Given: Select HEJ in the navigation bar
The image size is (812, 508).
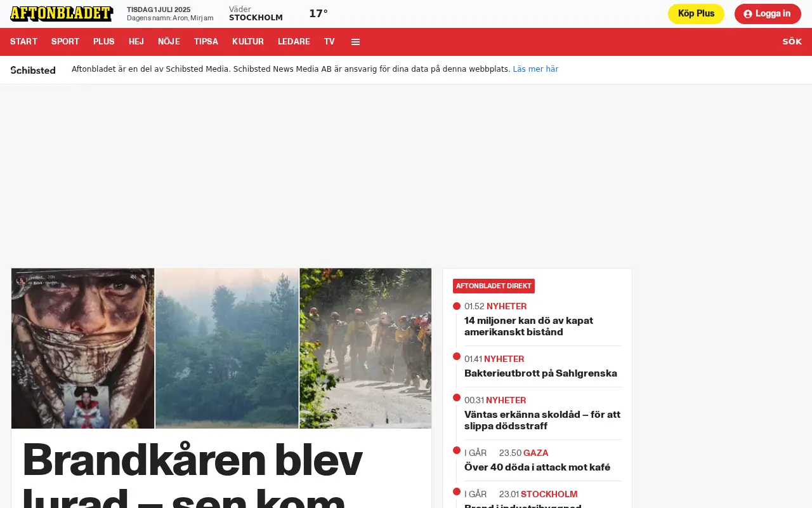Looking at the screenshot, I should pyautogui.click(x=136, y=42).
